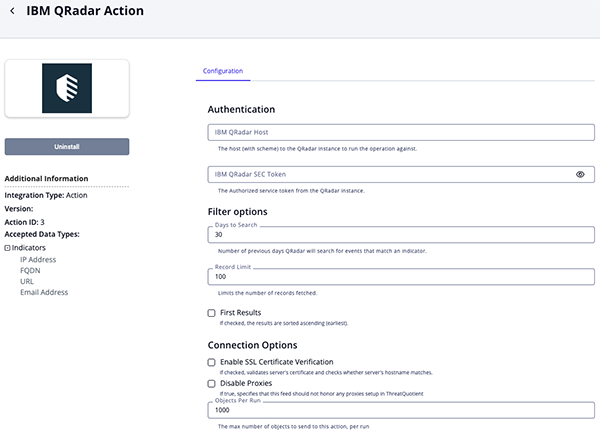
Task: Click the Filter options heading
Action: click(x=237, y=212)
